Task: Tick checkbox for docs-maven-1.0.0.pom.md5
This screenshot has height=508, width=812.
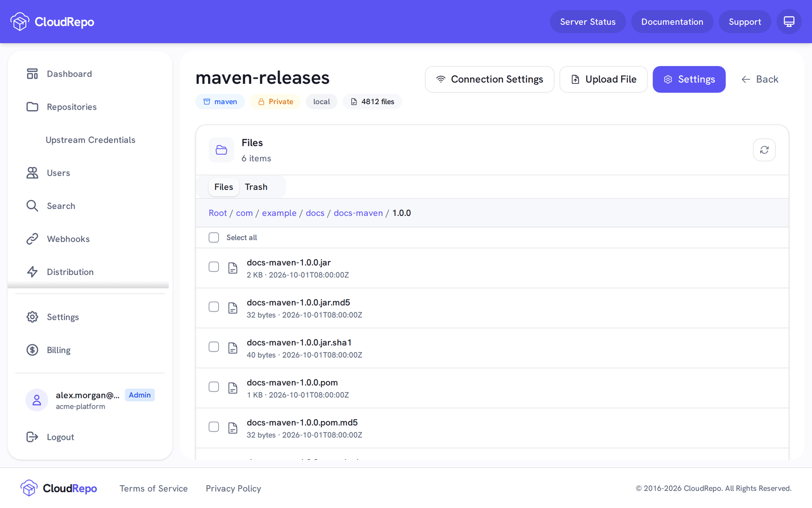Action: click(x=214, y=427)
